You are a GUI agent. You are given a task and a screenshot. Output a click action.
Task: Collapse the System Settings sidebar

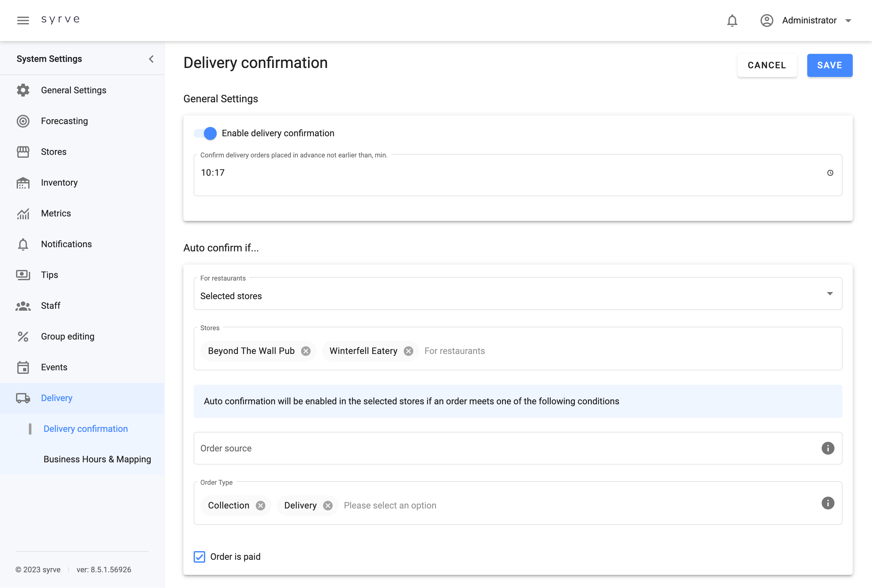[151, 59]
